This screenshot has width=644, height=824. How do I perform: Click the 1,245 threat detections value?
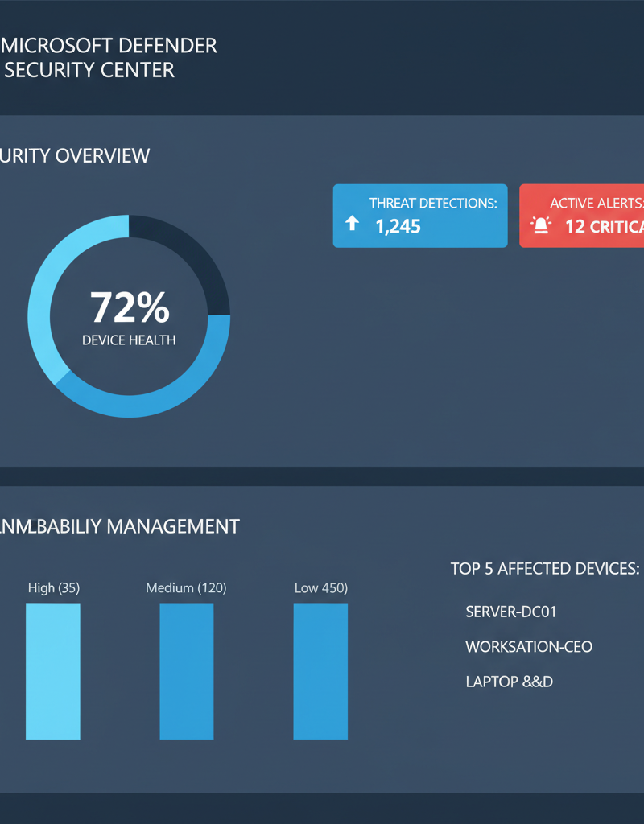point(398,226)
